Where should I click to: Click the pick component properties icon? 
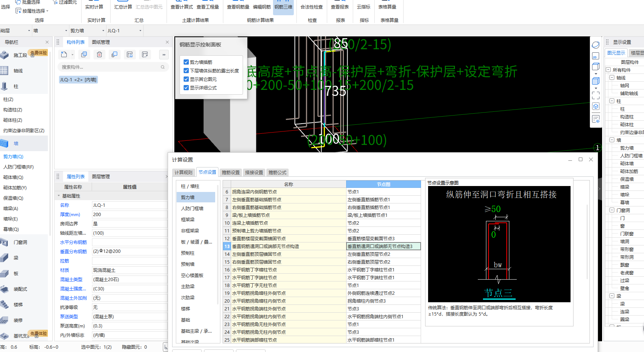(x=145, y=55)
